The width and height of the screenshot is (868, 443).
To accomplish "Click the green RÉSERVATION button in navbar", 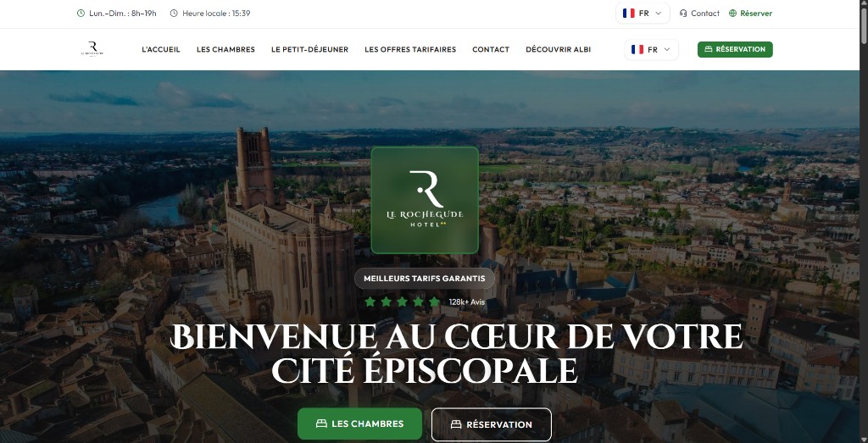I will tap(735, 49).
